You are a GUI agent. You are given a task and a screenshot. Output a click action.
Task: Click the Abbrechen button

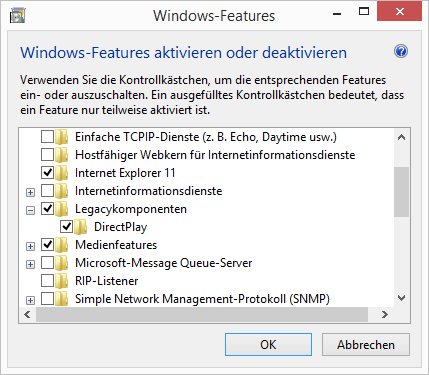(x=366, y=345)
